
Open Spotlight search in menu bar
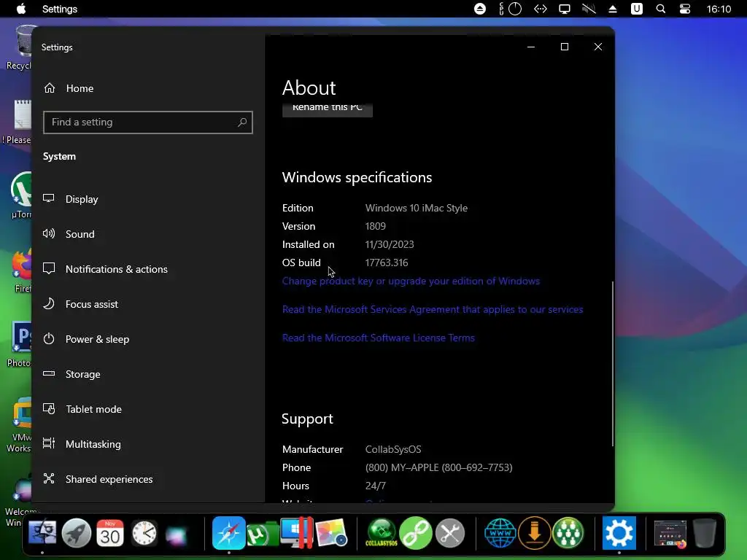tap(661, 9)
